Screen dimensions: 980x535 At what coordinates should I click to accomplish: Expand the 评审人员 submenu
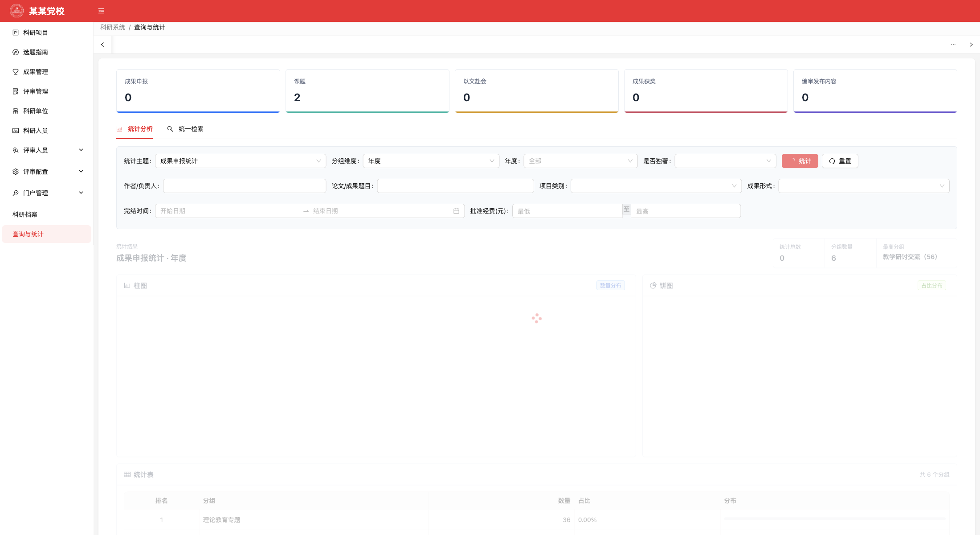[81, 150]
